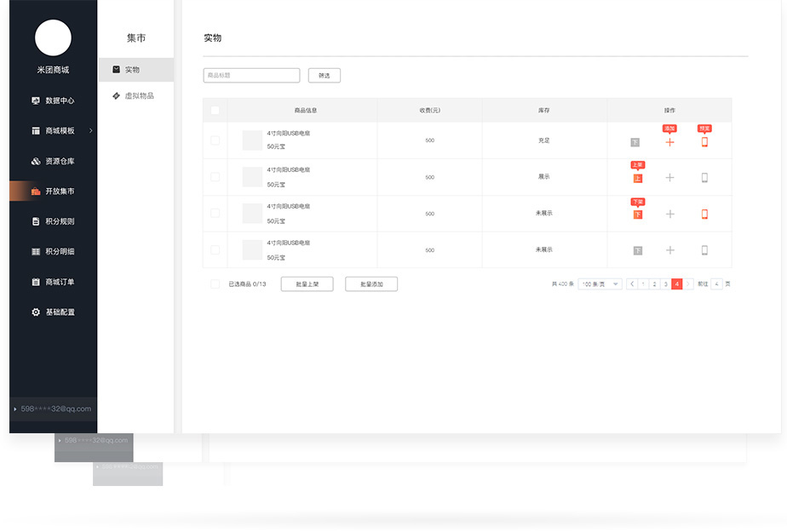Viewport: 787px width, 532px height.
Task: Click the 集市 panel title
Action: [136, 38]
